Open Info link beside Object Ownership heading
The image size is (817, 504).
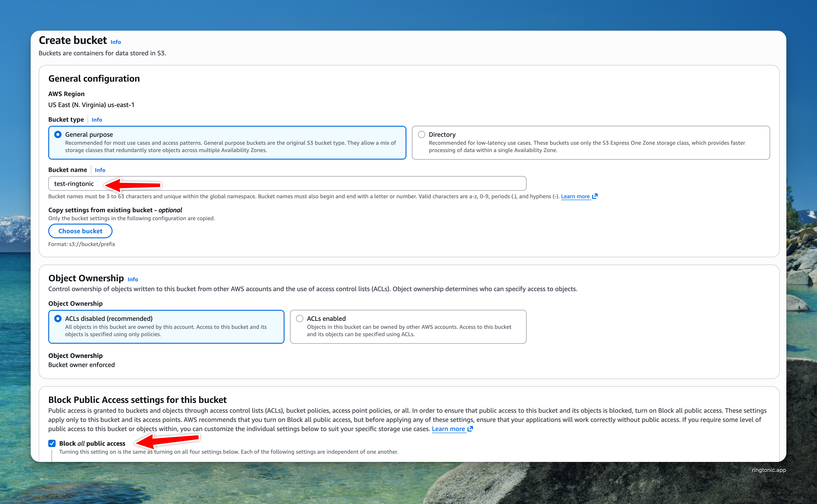tap(133, 279)
